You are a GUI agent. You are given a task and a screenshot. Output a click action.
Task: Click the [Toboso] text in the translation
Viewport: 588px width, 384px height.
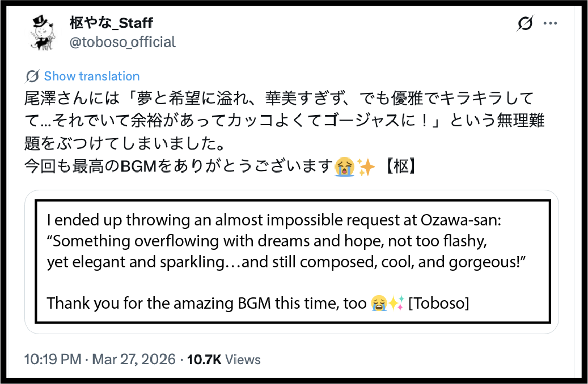(438, 304)
